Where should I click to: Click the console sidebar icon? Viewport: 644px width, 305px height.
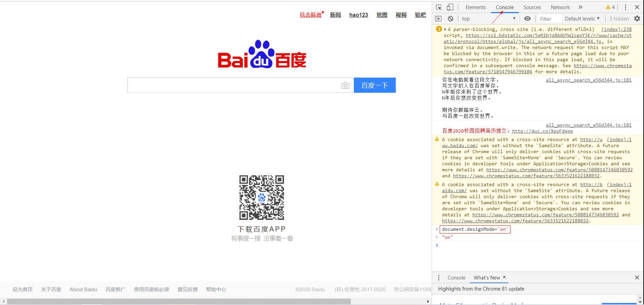[x=438, y=18]
